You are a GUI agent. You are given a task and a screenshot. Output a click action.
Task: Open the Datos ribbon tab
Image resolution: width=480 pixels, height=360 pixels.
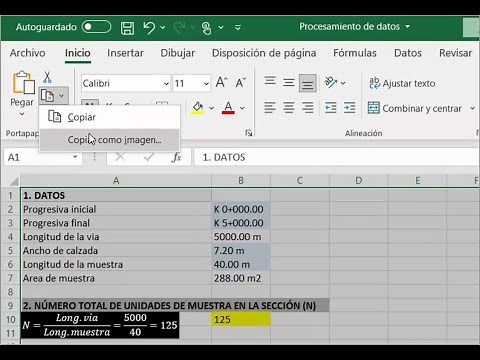coord(408,53)
